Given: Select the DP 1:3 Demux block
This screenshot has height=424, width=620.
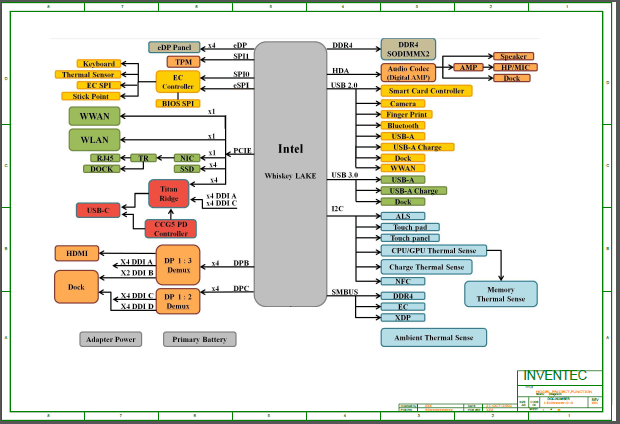Looking at the screenshot, I should pyautogui.click(x=177, y=264).
